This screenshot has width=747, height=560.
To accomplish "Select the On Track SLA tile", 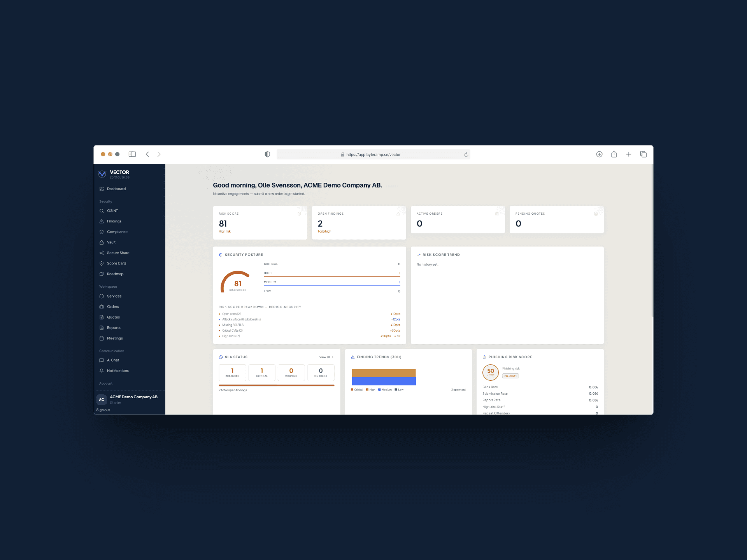I will coord(321,373).
